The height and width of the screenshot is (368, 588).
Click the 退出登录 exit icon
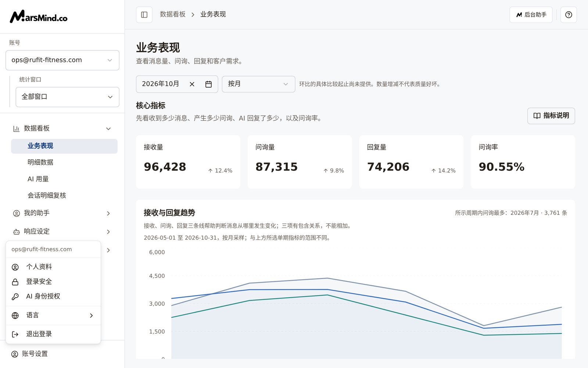15,334
